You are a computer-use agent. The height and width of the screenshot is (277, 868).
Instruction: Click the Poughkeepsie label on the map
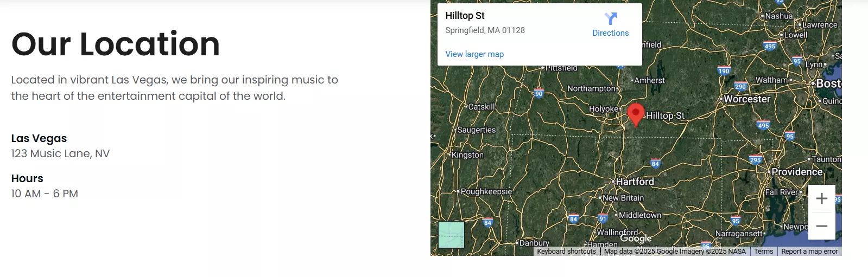pos(486,191)
